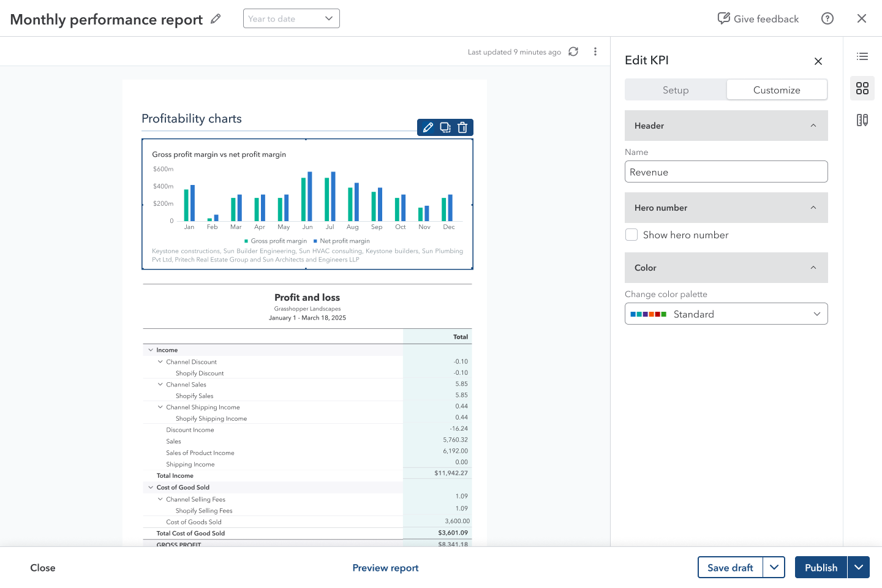
Task: Open the Year to date dropdown
Action: (x=292, y=18)
